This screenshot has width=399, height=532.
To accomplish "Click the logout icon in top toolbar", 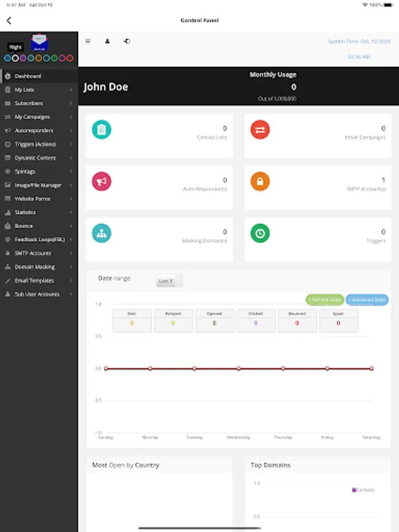I will 127,41.
